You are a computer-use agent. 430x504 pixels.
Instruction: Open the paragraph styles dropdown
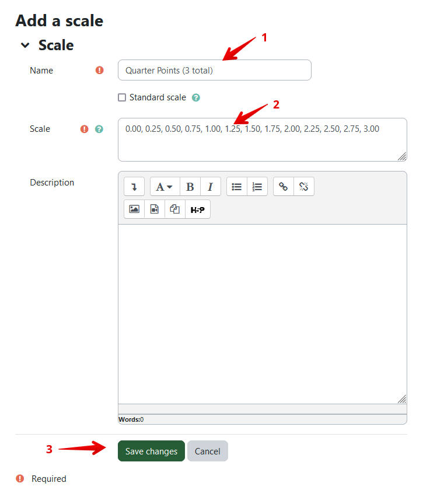tap(165, 187)
